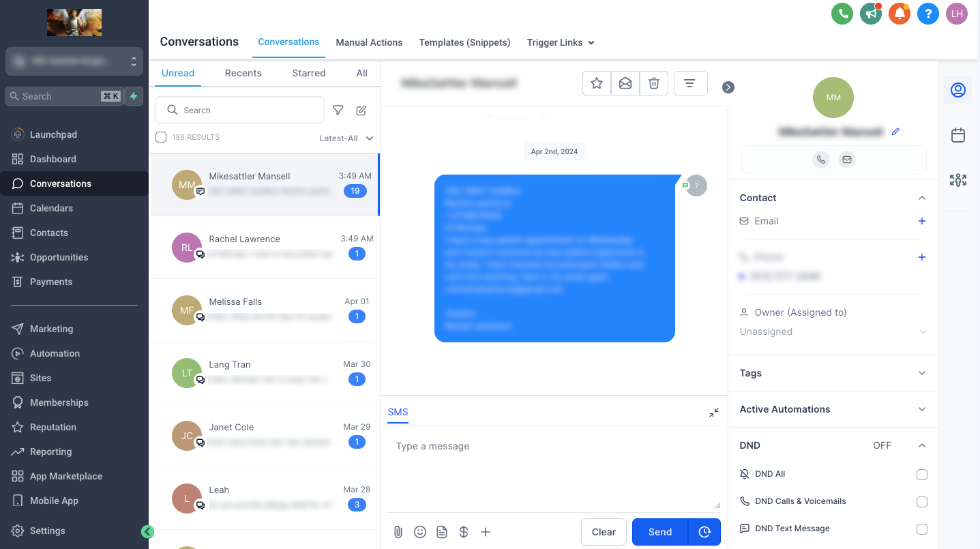Image resolution: width=980 pixels, height=549 pixels.
Task: Check DND Calls & Voicemails
Action: click(x=922, y=502)
